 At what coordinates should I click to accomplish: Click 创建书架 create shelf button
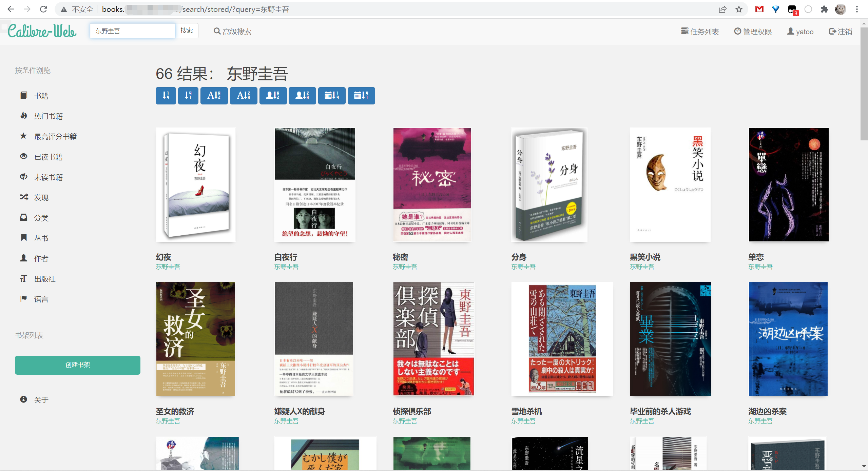tap(77, 365)
